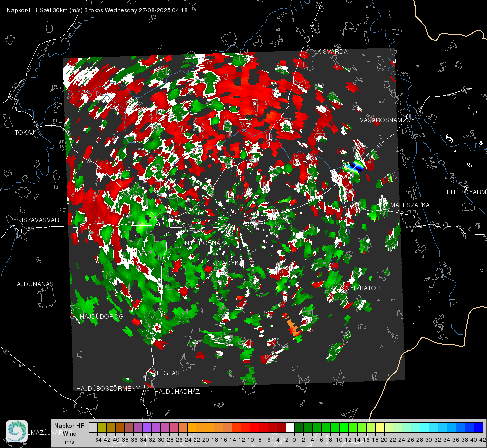This screenshot has width=487, height=448.
Task: Click the TOKAJ city label
Action: pyautogui.click(x=24, y=133)
